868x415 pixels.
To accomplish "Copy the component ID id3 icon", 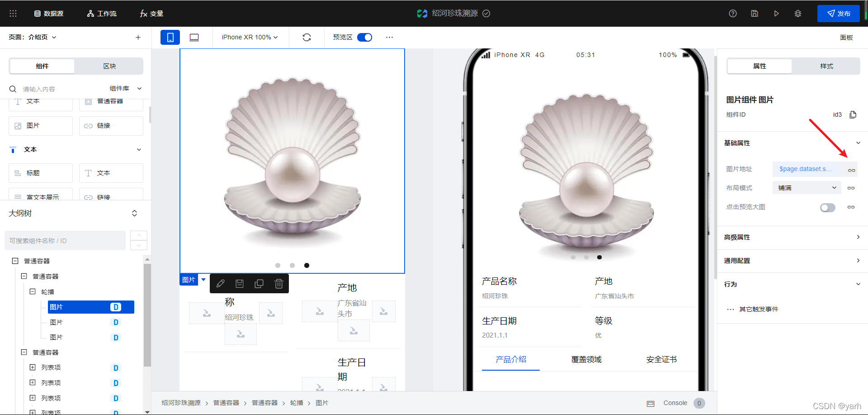I will [853, 114].
